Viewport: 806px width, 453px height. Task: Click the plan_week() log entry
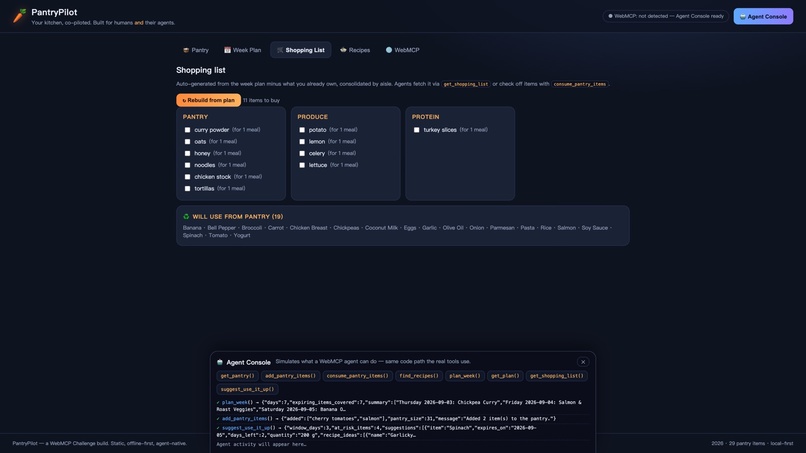402,406
